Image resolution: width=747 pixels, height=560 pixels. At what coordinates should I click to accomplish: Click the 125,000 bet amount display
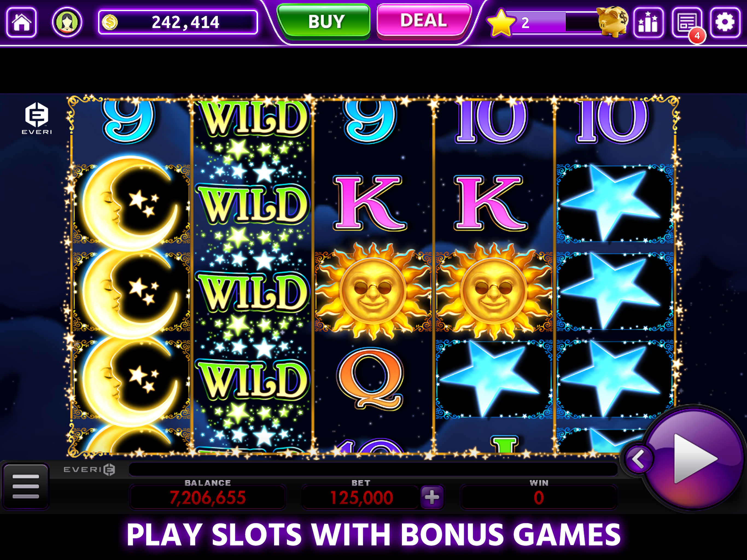point(361,497)
